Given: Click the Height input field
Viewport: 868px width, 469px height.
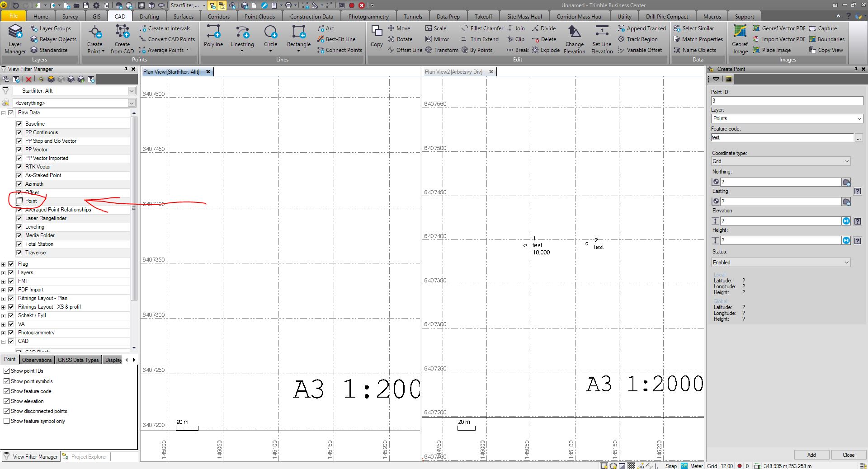Looking at the screenshot, I should (781, 240).
